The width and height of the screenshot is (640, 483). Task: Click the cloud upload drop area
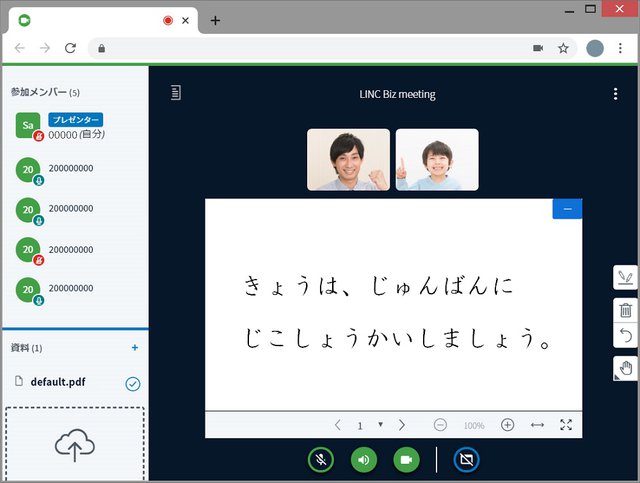[75, 444]
